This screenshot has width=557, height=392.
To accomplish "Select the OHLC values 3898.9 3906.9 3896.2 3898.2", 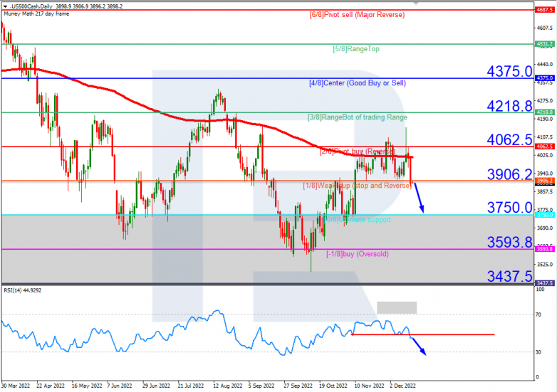I will coord(89,6).
